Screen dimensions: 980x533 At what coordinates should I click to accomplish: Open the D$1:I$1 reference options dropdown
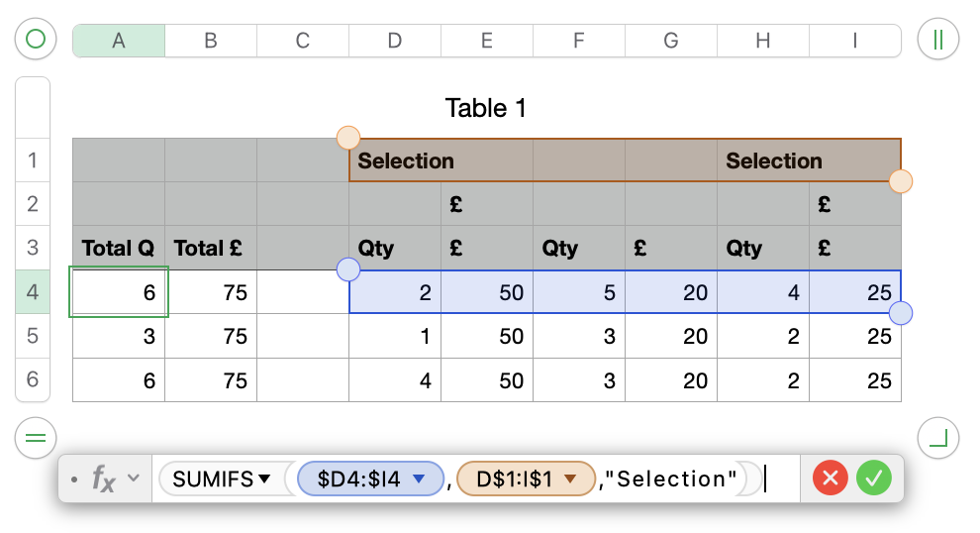click(x=570, y=480)
